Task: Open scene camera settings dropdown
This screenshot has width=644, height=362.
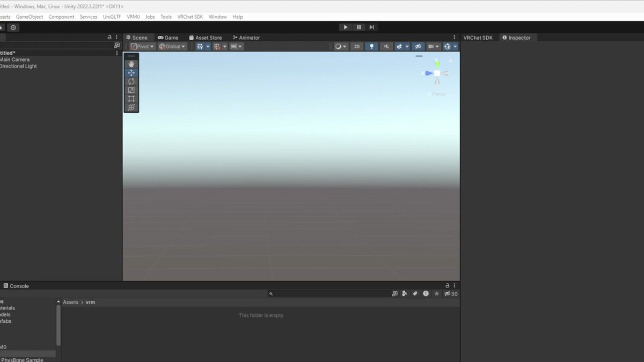Action: pos(434,47)
